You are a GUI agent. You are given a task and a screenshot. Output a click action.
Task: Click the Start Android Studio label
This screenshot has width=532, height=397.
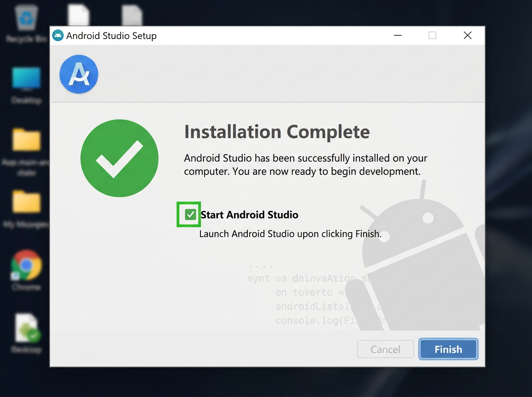pyautogui.click(x=250, y=215)
